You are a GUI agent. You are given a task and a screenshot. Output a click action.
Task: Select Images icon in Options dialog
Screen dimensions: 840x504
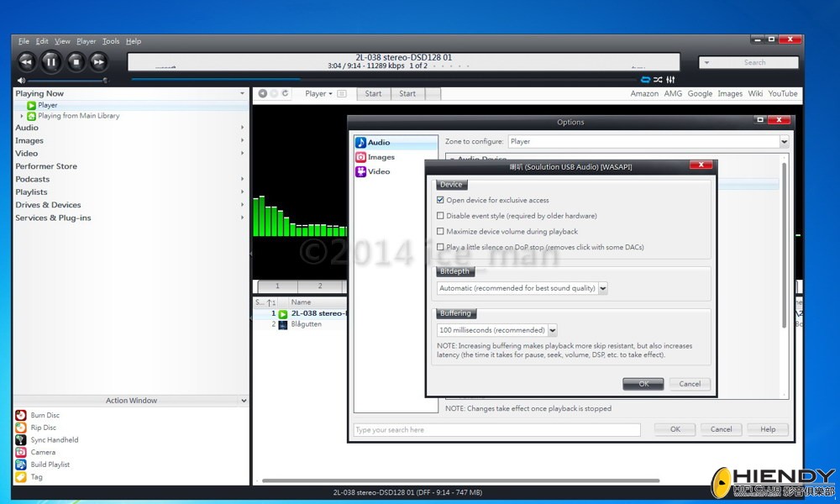[360, 157]
